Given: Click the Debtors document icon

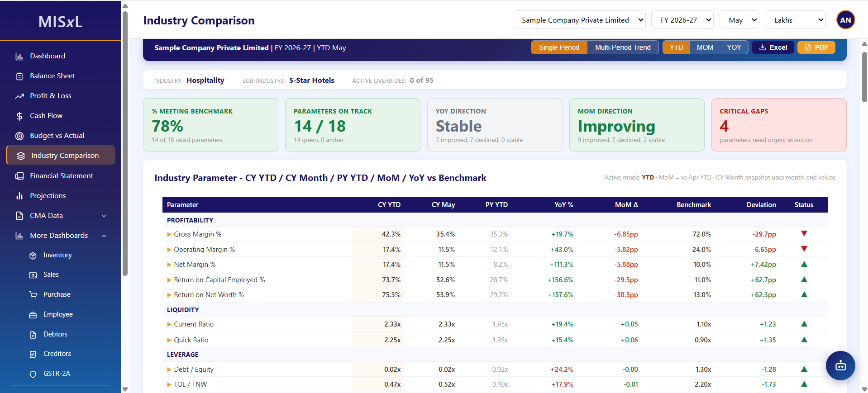Looking at the screenshot, I should tap(33, 335).
